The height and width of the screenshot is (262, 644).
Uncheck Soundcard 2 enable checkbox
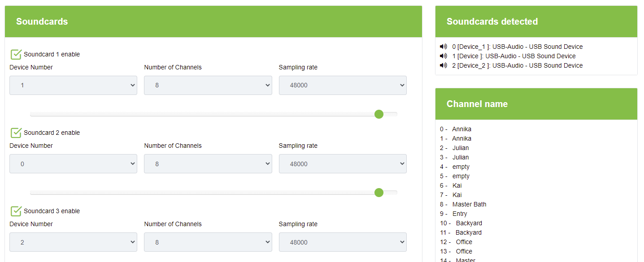tap(16, 133)
